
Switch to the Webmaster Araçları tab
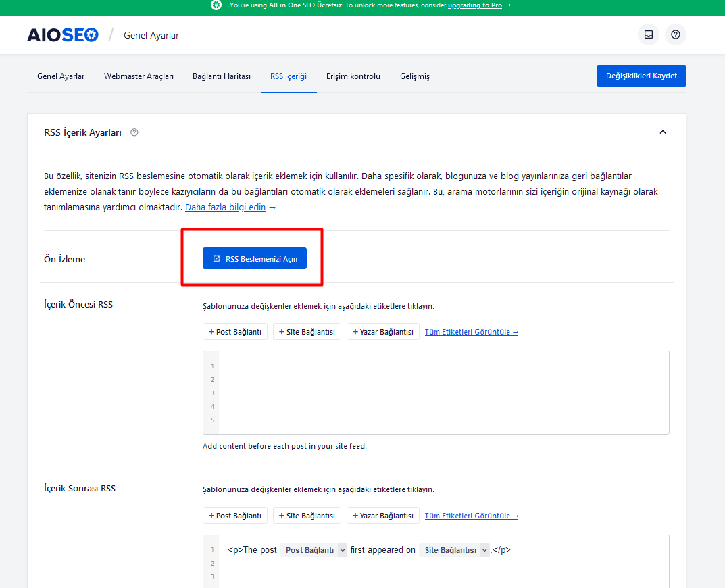139,76
